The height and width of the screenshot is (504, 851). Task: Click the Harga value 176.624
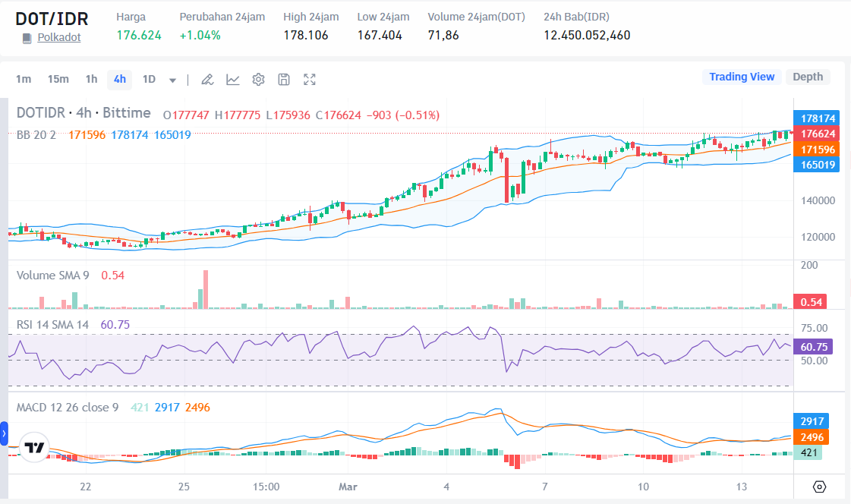click(x=139, y=35)
